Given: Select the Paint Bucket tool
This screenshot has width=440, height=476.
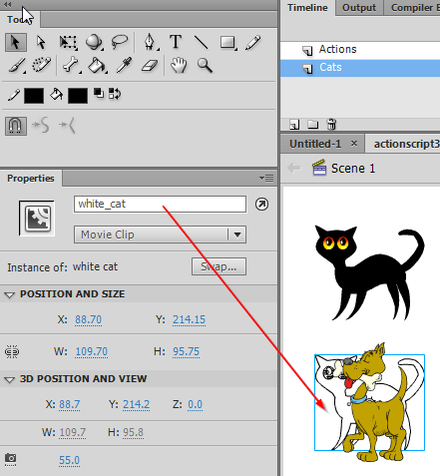Looking at the screenshot, I should tap(97, 65).
